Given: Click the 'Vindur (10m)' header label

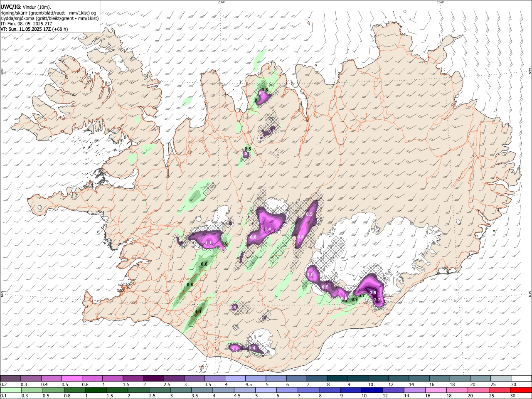Looking at the screenshot, I should coord(37,7).
